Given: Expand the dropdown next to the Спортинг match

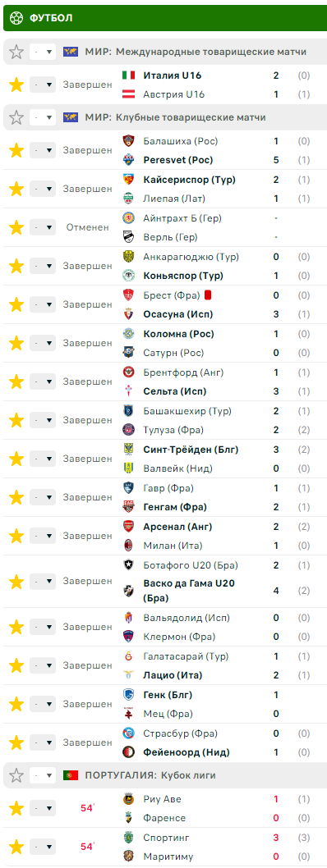Looking at the screenshot, I should point(43,847).
